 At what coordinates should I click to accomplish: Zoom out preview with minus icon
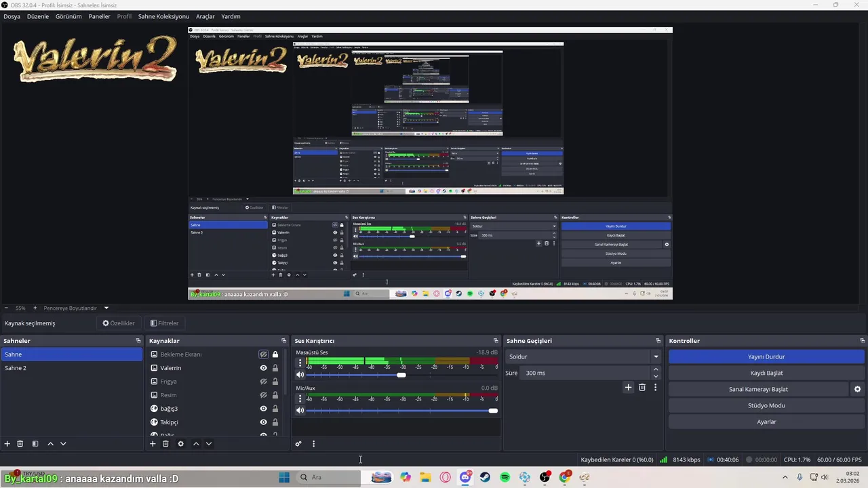[x=6, y=308]
